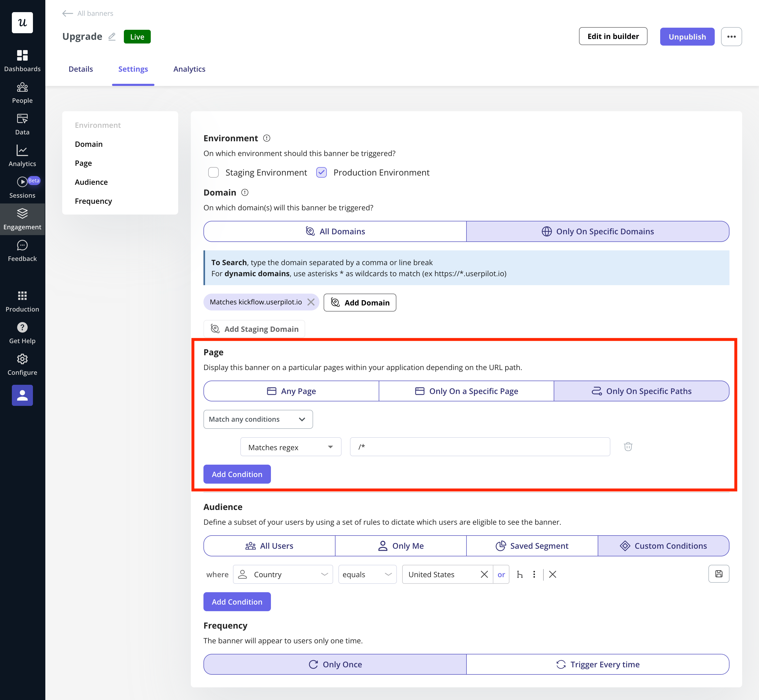The width and height of the screenshot is (759, 700).
Task: Edit banner name pencil icon
Action: point(112,37)
